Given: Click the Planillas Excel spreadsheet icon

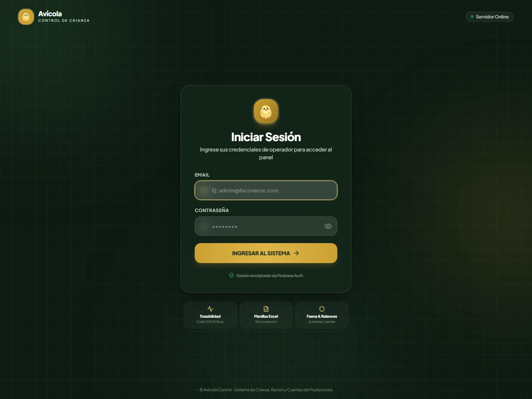Looking at the screenshot, I should point(266,309).
